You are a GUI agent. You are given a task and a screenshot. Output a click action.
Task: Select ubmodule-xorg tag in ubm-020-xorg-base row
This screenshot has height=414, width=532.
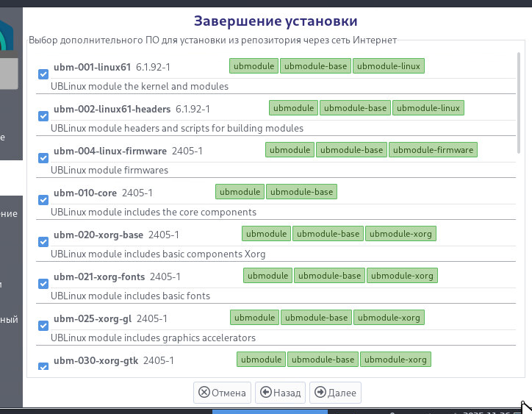[400, 234]
